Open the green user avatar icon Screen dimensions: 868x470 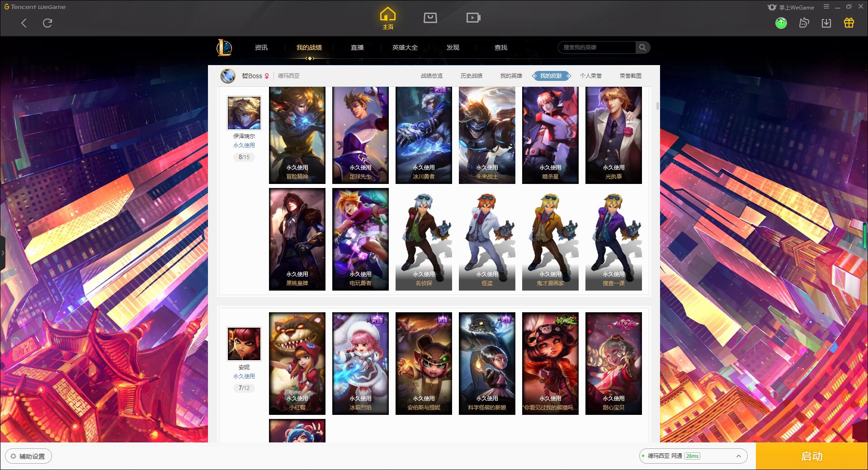click(781, 23)
